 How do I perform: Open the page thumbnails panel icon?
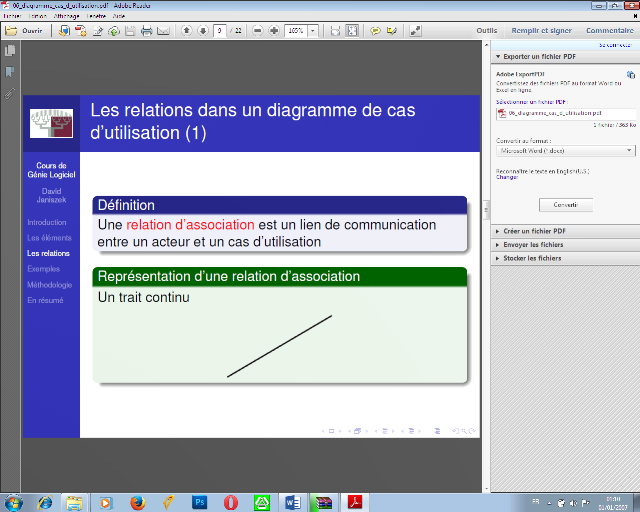[10, 52]
